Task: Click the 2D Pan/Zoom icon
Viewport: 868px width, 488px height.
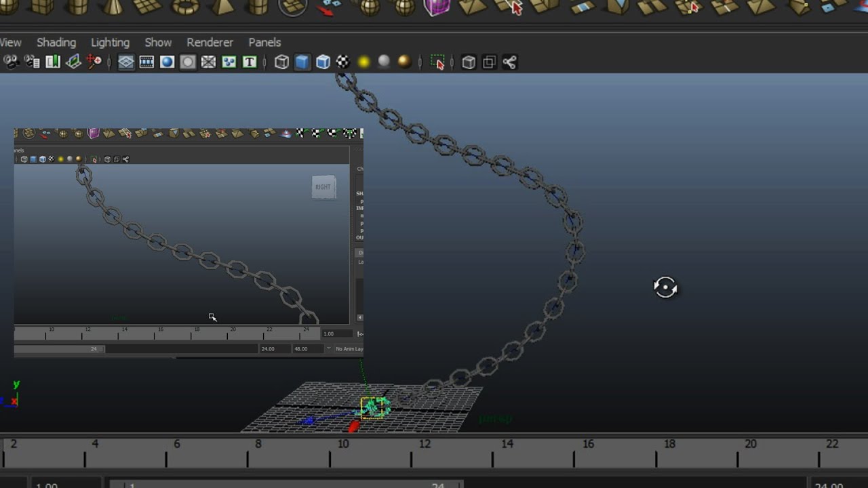Action: [x=94, y=62]
